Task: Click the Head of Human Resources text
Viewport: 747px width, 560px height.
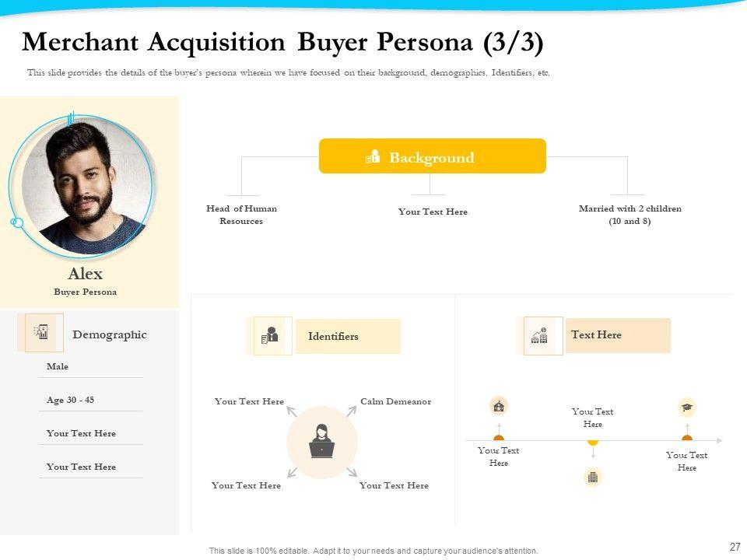Action: pos(241,215)
